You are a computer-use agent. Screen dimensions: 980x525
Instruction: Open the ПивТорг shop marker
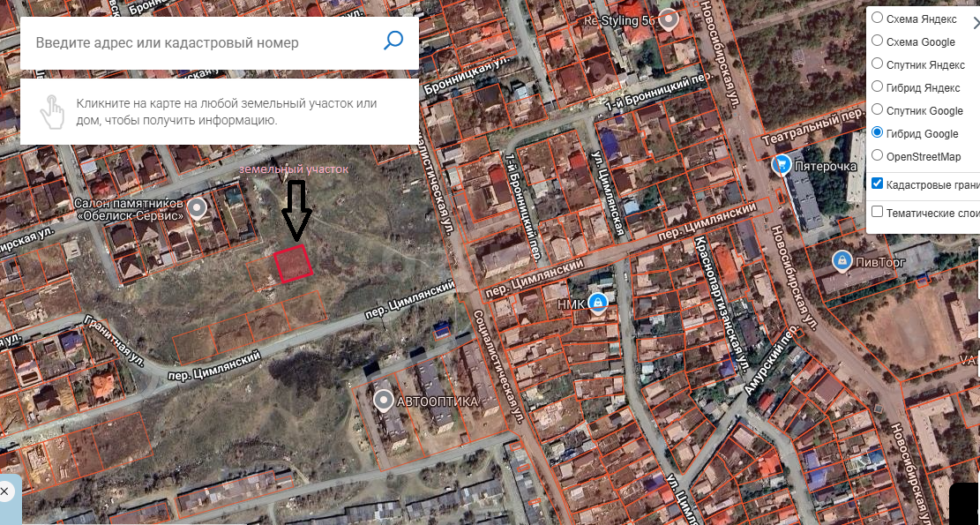pos(842,260)
